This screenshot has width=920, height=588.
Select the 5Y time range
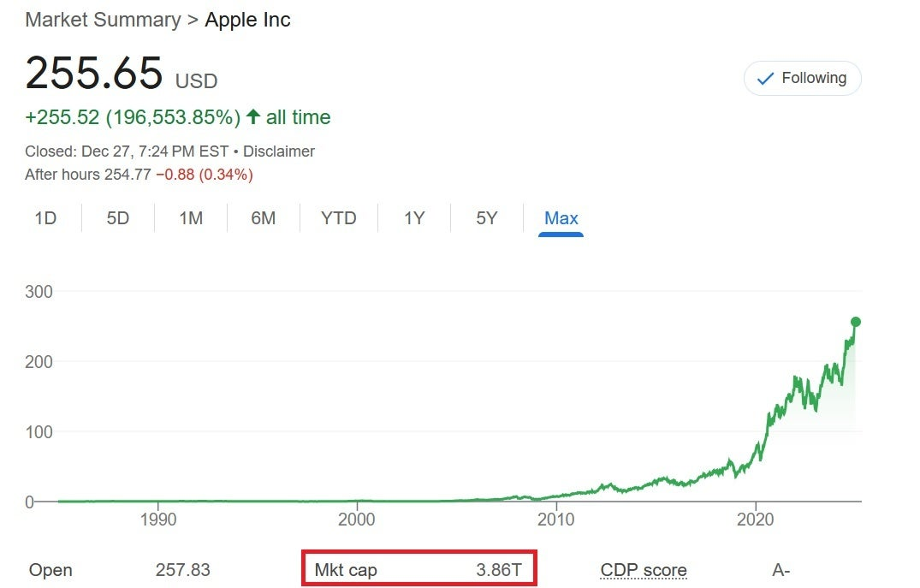[487, 218]
